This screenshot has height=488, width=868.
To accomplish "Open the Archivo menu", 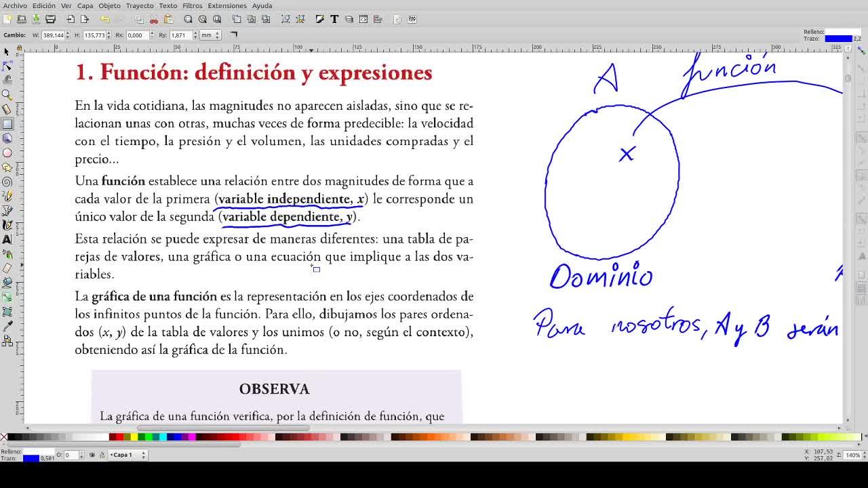I will pos(15,5).
